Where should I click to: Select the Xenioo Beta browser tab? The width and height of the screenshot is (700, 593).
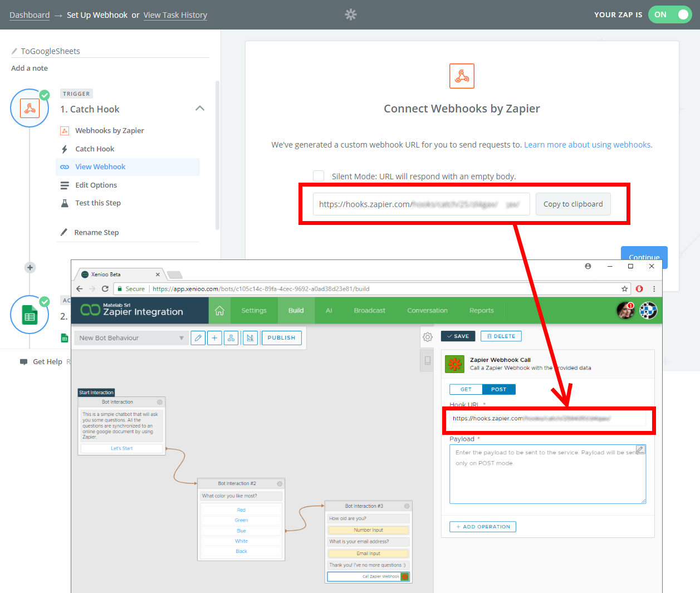point(120,275)
